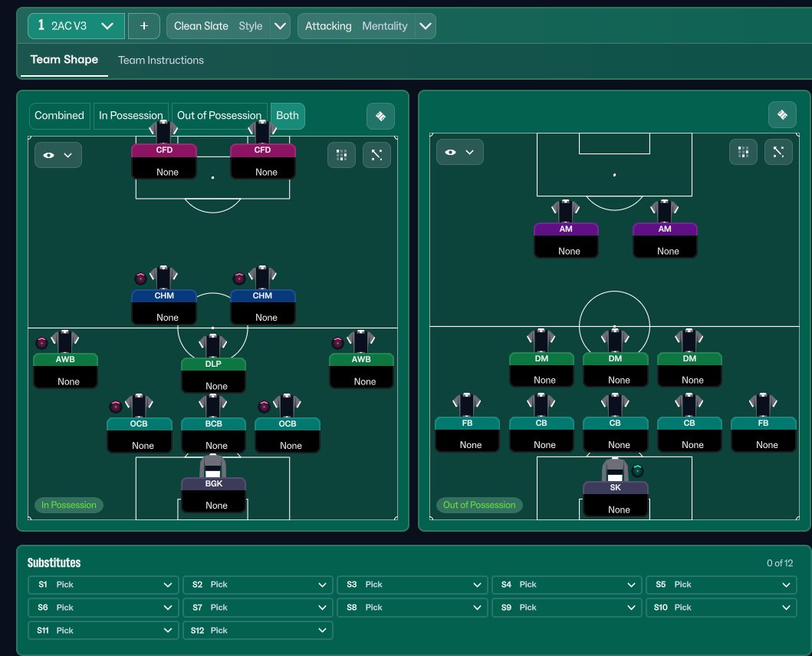
Task: Click the left CB card out of possession
Action: [x=541, y=434]
